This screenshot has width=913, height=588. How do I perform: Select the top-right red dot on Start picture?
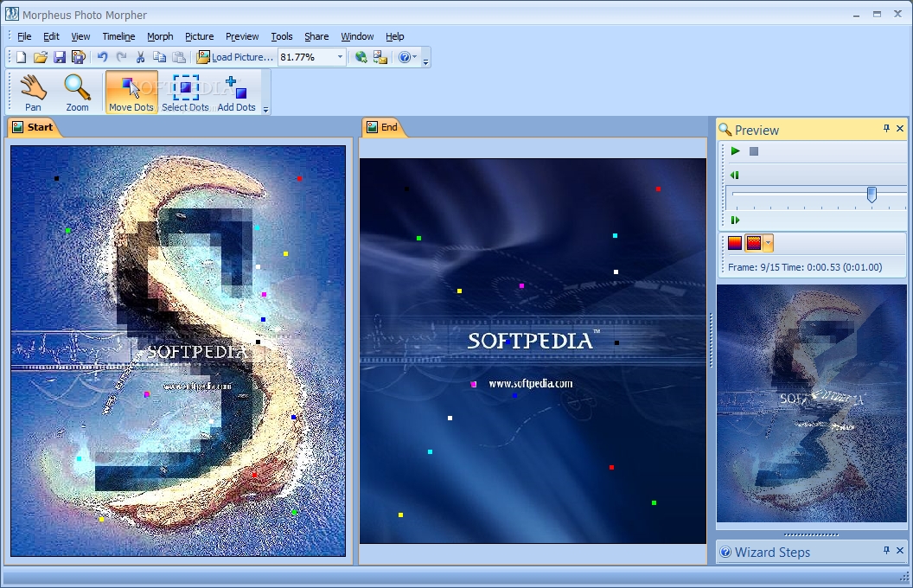pos(299,179)
